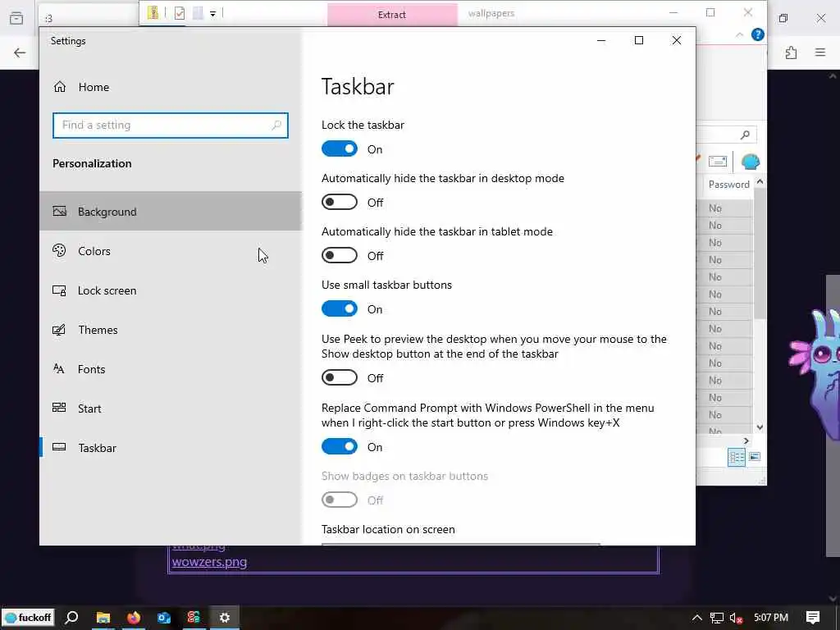Open the Start settings page

[171, 409]
